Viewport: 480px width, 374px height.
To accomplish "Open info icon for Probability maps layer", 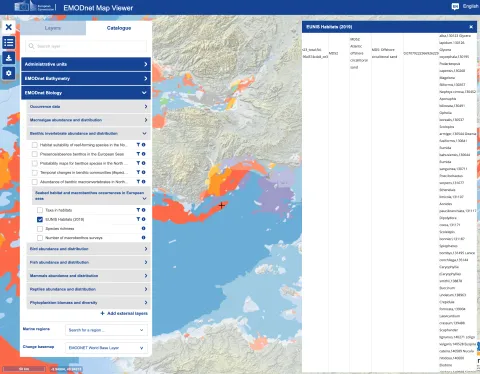I will pos(144,163).
